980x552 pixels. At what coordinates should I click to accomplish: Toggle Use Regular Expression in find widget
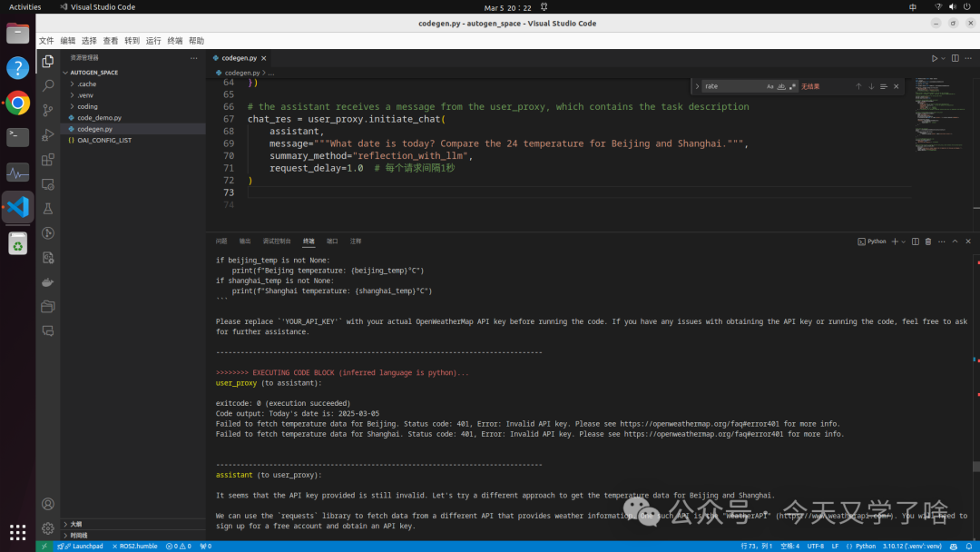tap(792, 86)
